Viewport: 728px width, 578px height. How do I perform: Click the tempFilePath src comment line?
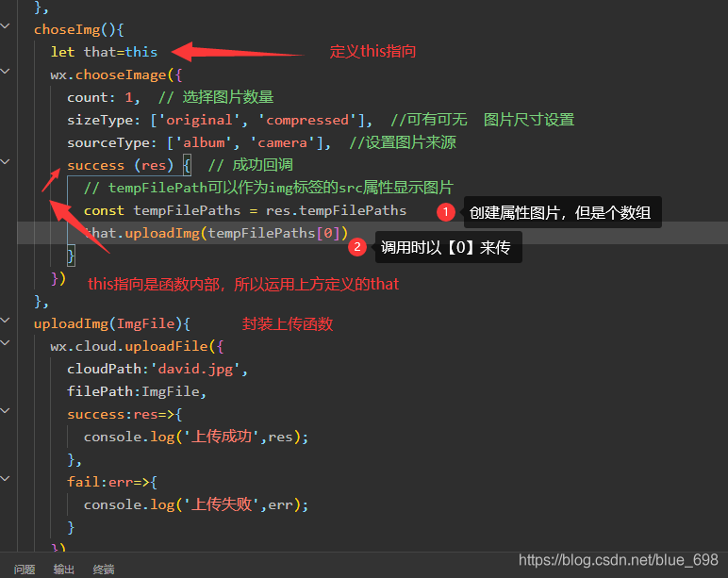[x=269, y=188]
